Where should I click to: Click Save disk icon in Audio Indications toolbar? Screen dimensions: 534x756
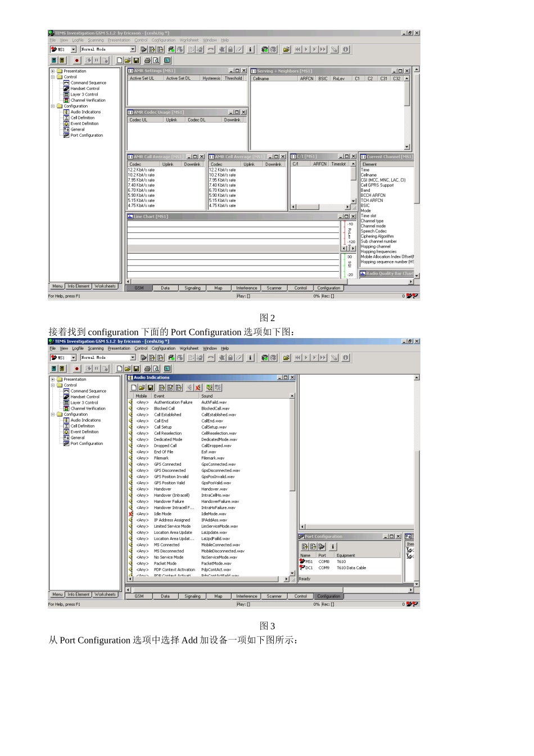click(150, 388)
